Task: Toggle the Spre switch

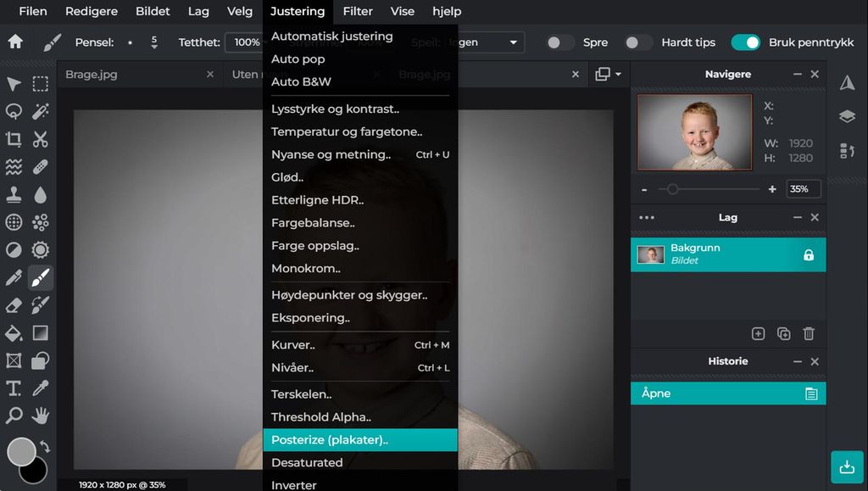Action: pos(559,42)
